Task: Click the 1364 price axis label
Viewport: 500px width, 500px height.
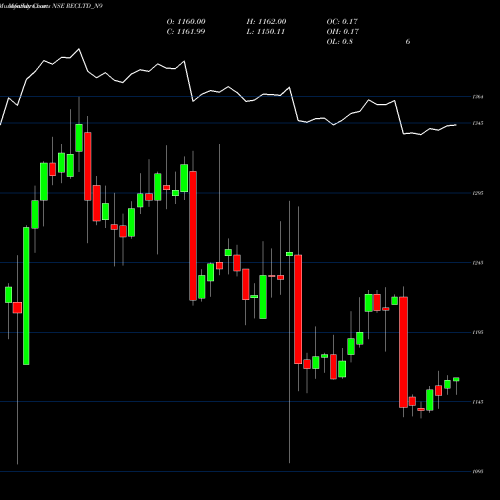Action: 478,97
